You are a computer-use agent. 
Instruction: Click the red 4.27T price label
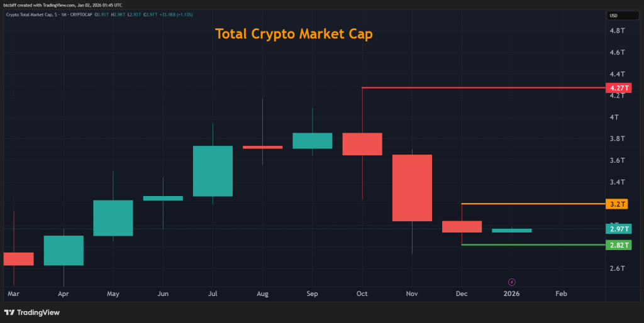pyautogui.click(x=616, y=88)
